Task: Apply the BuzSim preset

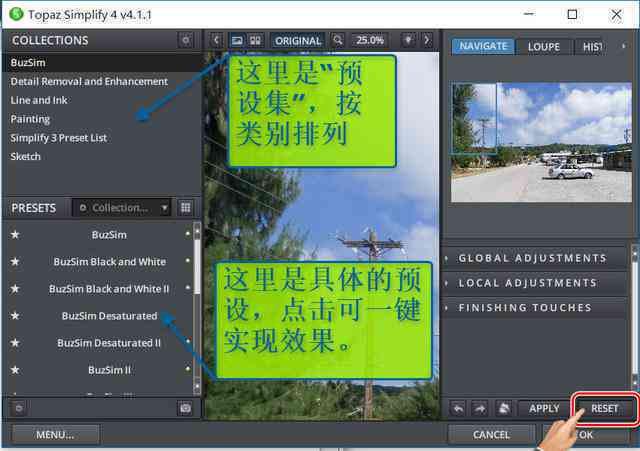Action: 109,235
